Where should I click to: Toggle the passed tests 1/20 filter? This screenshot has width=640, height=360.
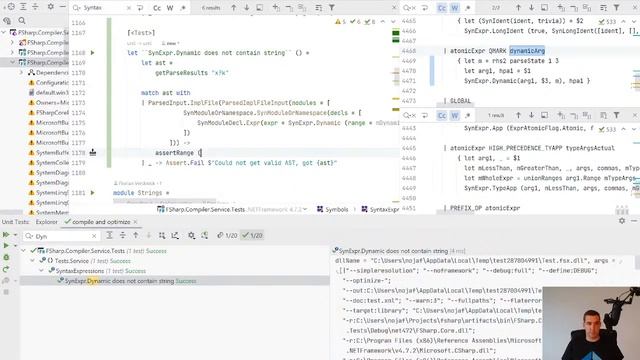(x=252, y=235)
